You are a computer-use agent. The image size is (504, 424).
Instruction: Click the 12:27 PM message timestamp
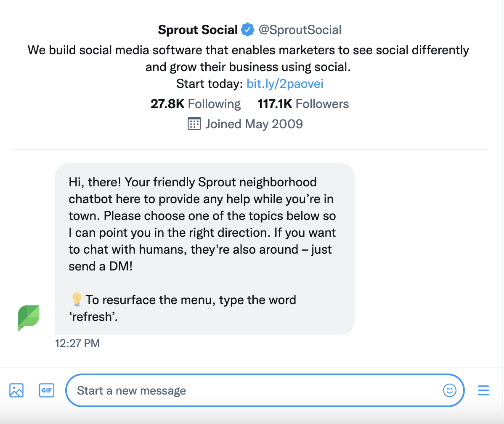(x=77, y=343)
